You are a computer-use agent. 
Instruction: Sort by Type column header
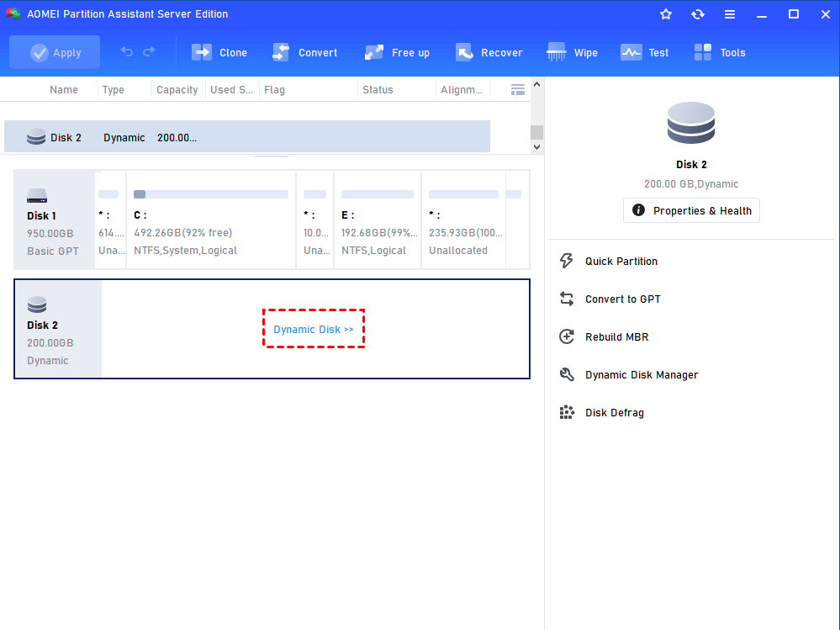(113, 90)
